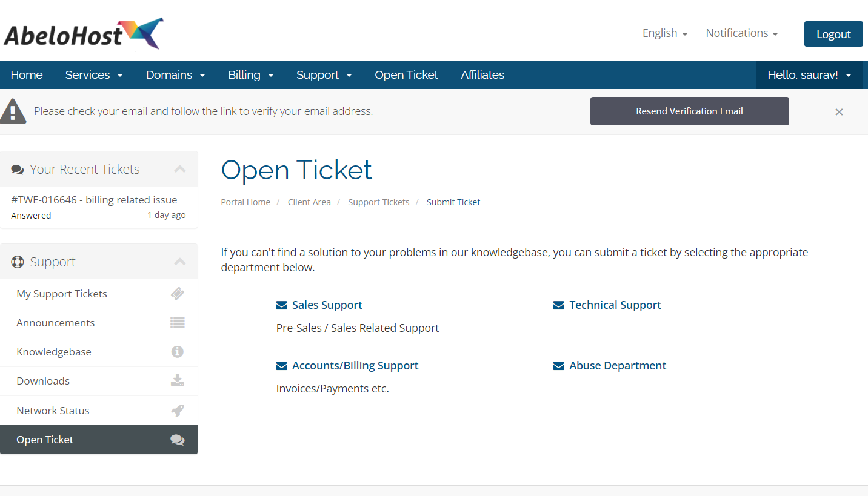The image size is (868, 496).
Task: Click the Technical Support envelope icon
Action: pyautogui.click(x=558, y=305)
